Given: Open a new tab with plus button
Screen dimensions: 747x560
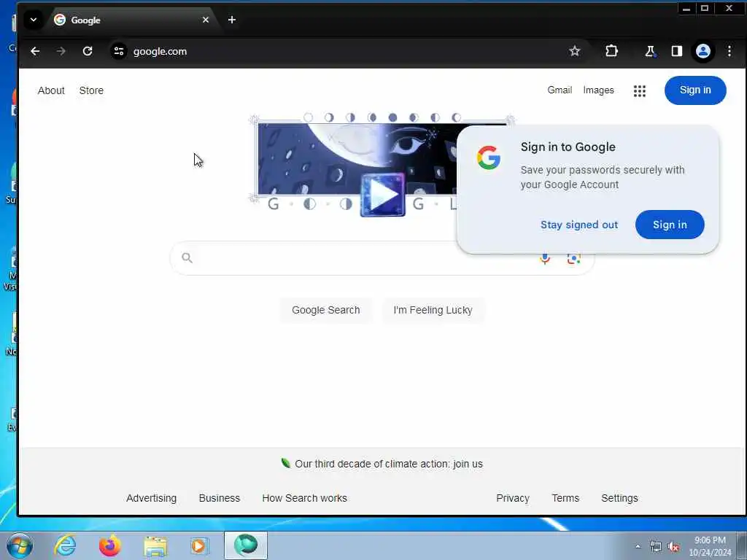Looking at the screenshot, I should [x=231, y=20].
